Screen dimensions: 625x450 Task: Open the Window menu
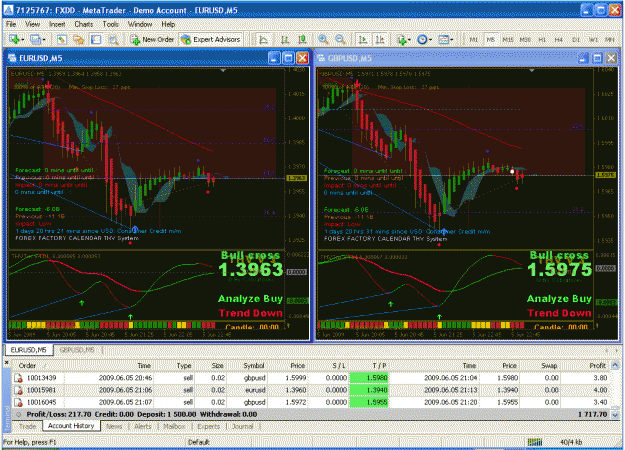[x=140, y=24]
